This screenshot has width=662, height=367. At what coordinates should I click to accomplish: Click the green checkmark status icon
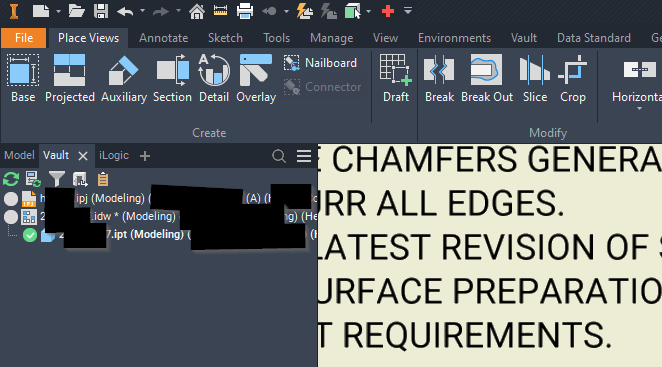click(30, 235)
